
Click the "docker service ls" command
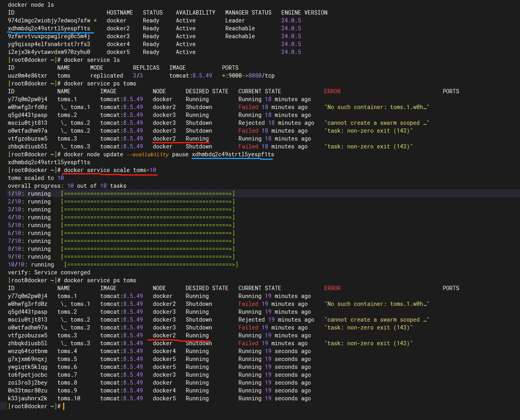pos(92,60)
